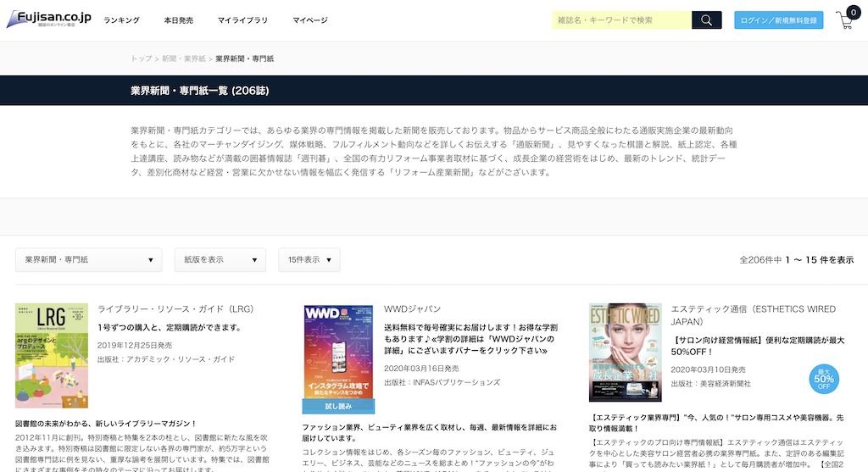Viewport: 868px width, 472px height.
Task: Click the 最大50%OFF badge
Action: pyautogui.click(x=824, y=379)
